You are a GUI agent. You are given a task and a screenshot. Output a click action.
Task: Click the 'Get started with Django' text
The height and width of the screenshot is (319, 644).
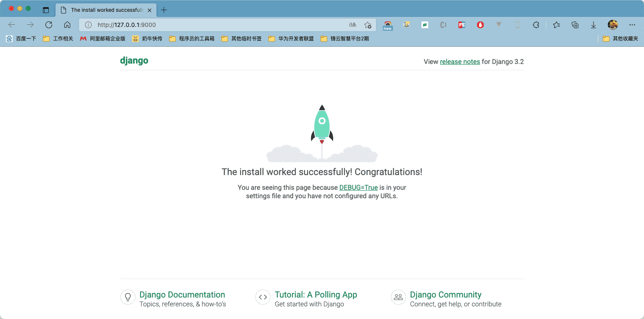click(x=309, y=304)
